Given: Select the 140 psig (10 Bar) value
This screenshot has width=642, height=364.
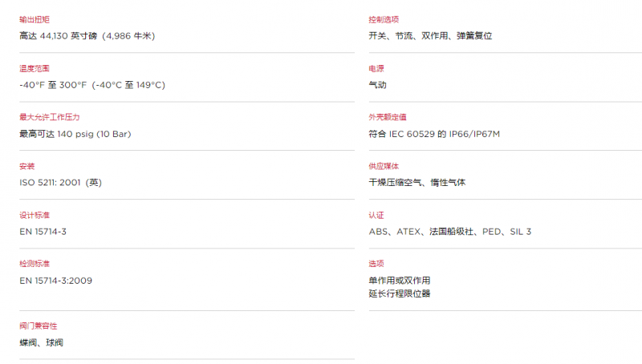Looking at the screenshot, I should pyautogui.click(x=94, y=134).
